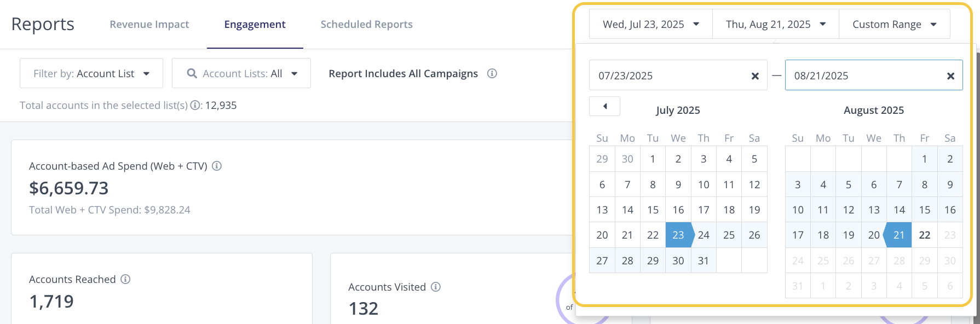This screenshot has width=980, height=324.
Task: Choose July 23 in the calendar
Action: (678, 235)
